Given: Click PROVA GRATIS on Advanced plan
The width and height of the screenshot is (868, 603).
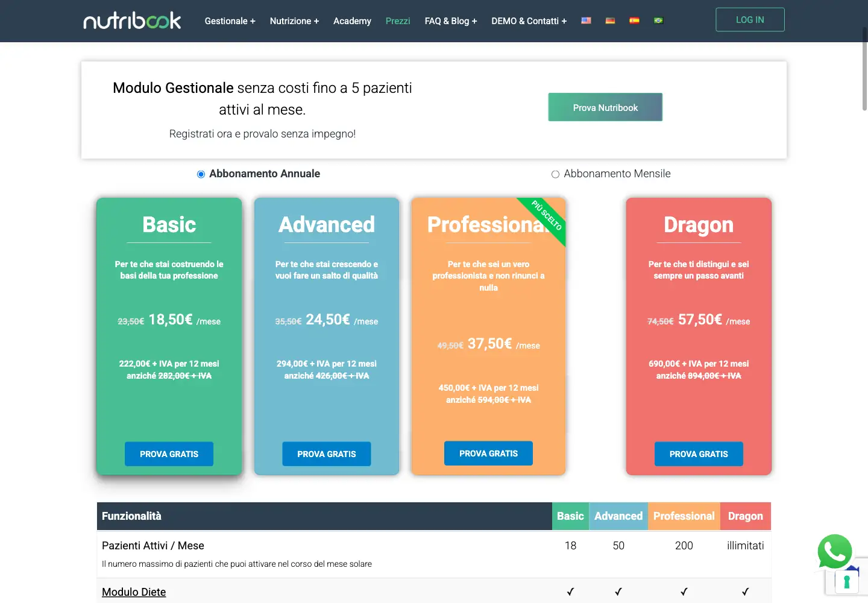Looking at the screenshot, I should [327, 454].
